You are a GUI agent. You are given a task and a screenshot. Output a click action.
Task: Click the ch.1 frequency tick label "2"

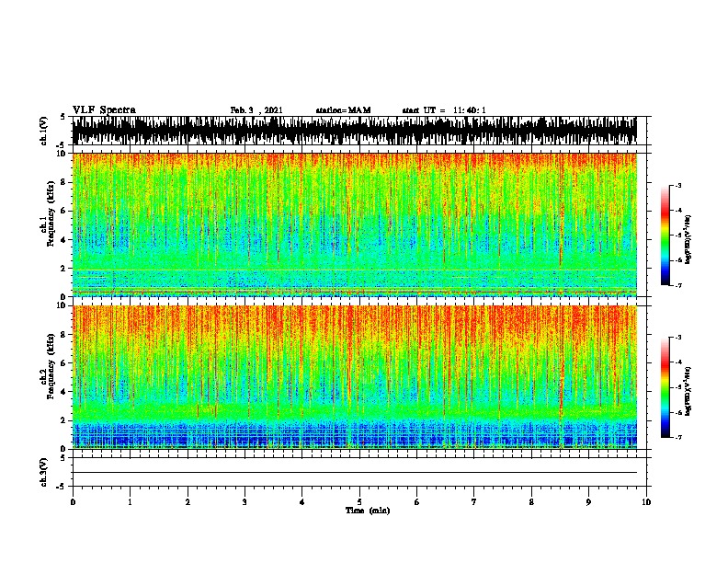(x=64, y=268)
